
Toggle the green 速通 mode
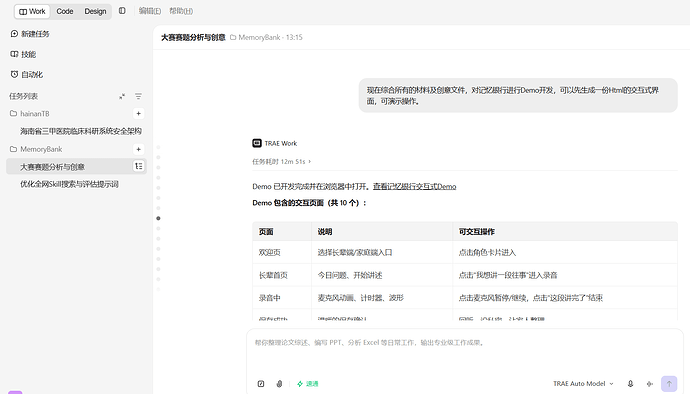pos(308,384)
